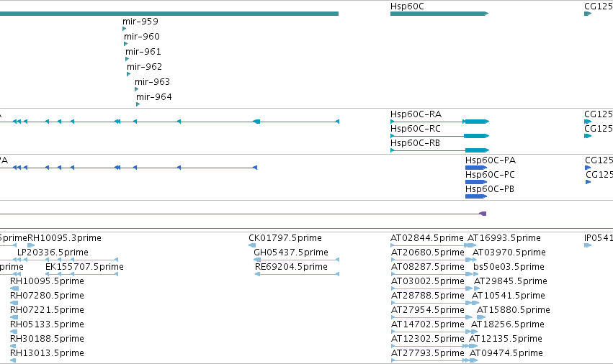Click EST CK01797.5prime

285,238
